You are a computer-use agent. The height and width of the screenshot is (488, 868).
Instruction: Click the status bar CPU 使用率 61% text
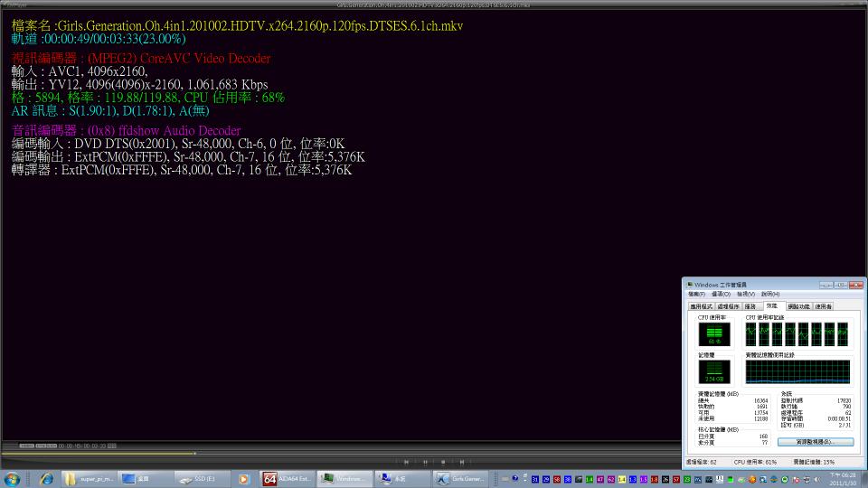tap(755, 462)
